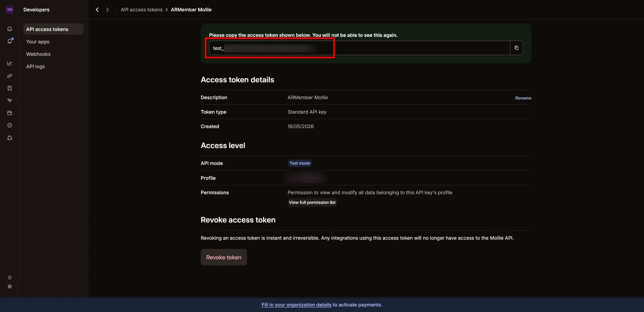
Task: Open the YO organization avatar
Action: (10, 10)
